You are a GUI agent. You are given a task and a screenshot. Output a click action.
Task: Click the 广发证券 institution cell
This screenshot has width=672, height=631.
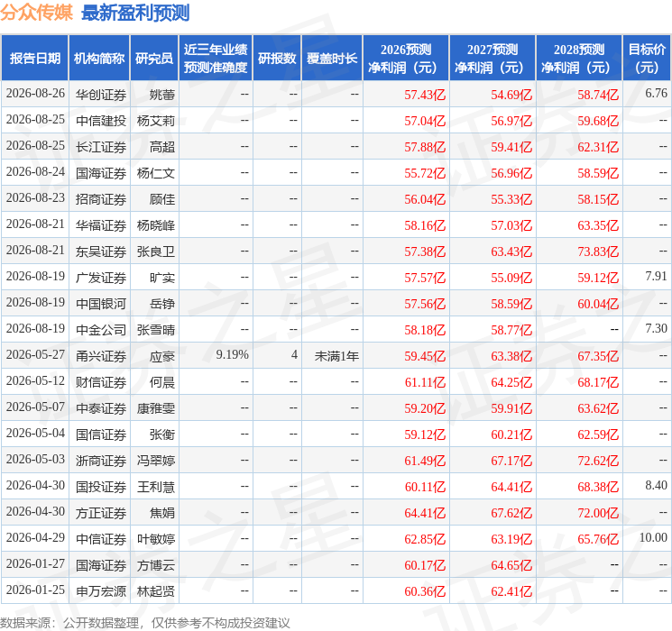pyautogui.click(x=101, y=278)
